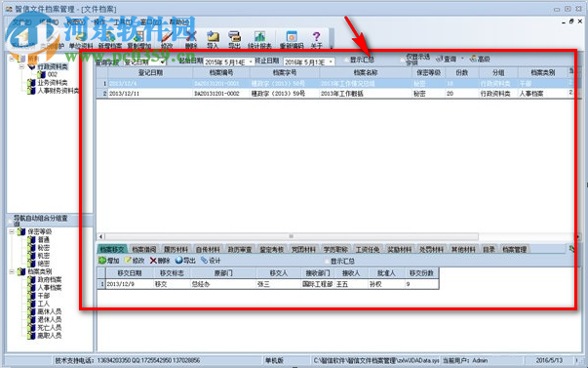This screenshot has height=368, width=588.
Task: Select transfer record row dated 2013/12/9
Action: [268, 284]
